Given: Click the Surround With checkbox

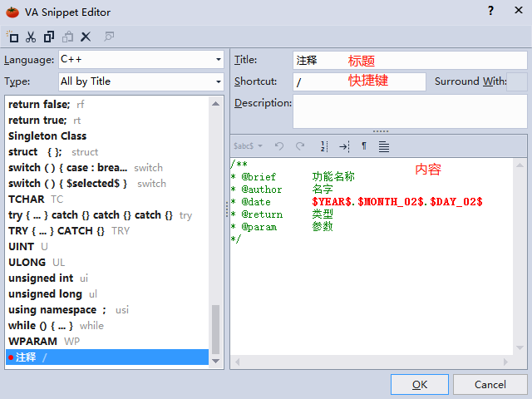Looking at the screenshot, I should (x=517, y=81).
